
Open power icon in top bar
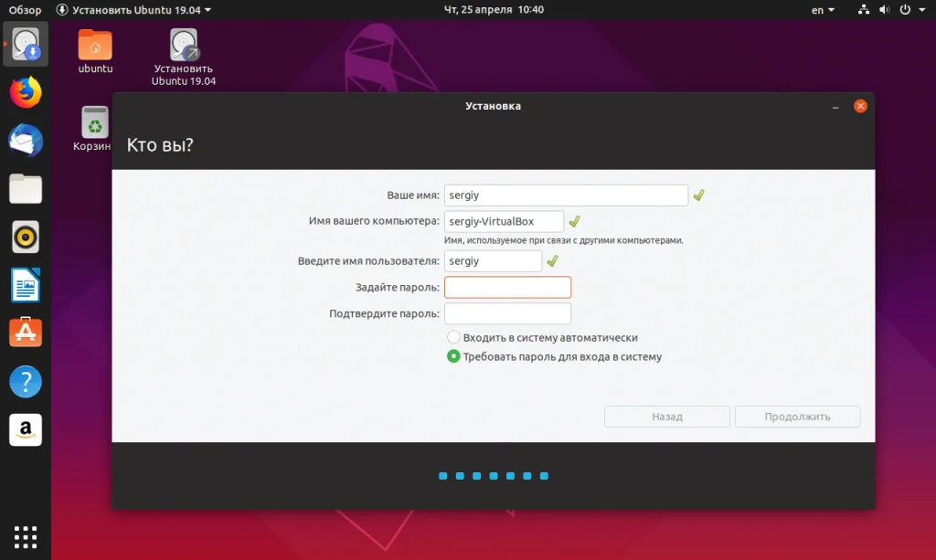point(905,9)
